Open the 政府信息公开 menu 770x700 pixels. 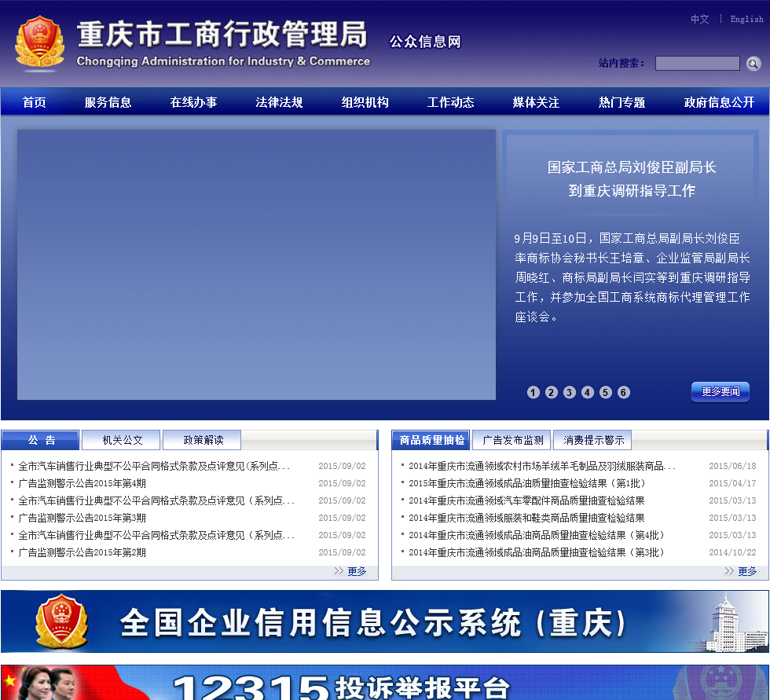click(719, 102)
